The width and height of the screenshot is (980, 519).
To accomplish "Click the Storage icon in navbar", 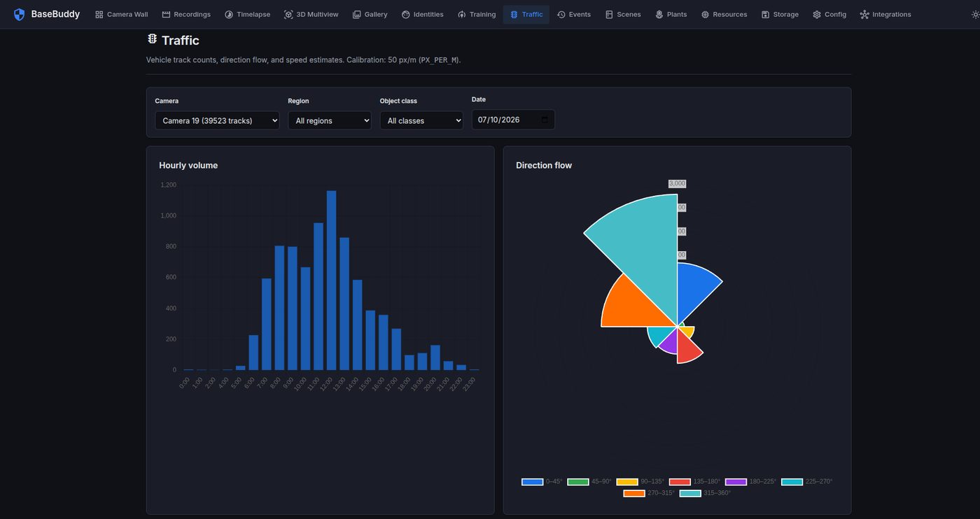I will pos(766,14).
